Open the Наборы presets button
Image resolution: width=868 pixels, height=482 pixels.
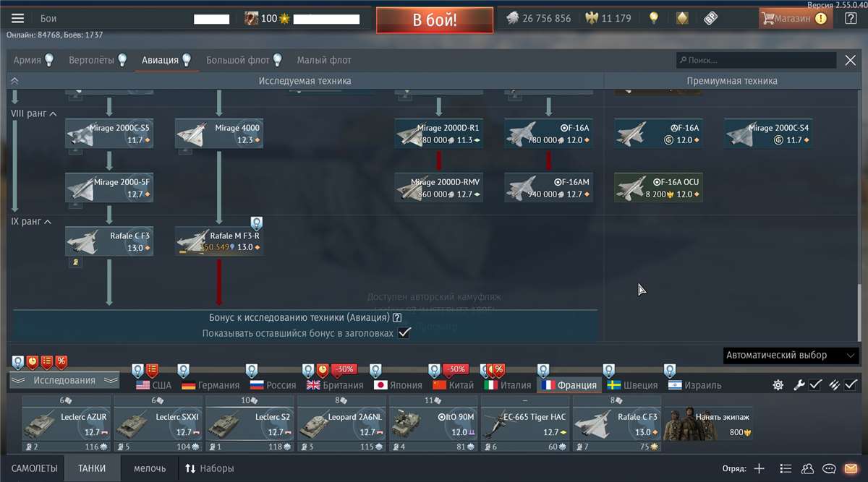pos(208,468)
